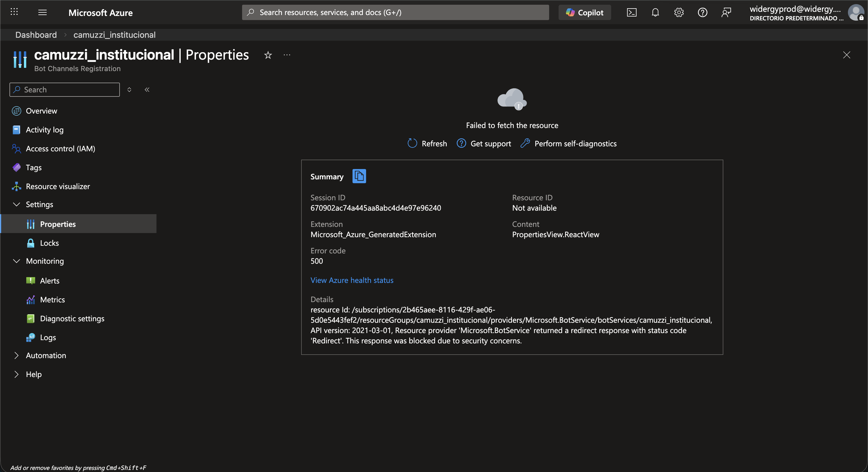Open the Cloud Shell terminal icon
Viewport: 868px width, 472px height.
click(632, 12)
